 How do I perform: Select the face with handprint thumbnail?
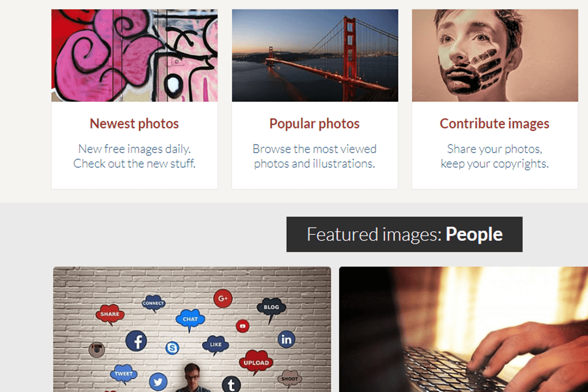point(495,55)
